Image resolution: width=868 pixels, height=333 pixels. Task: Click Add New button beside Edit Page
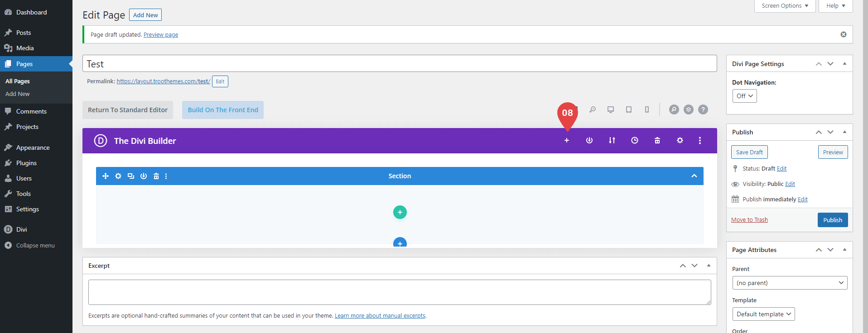tap(145, 15)
